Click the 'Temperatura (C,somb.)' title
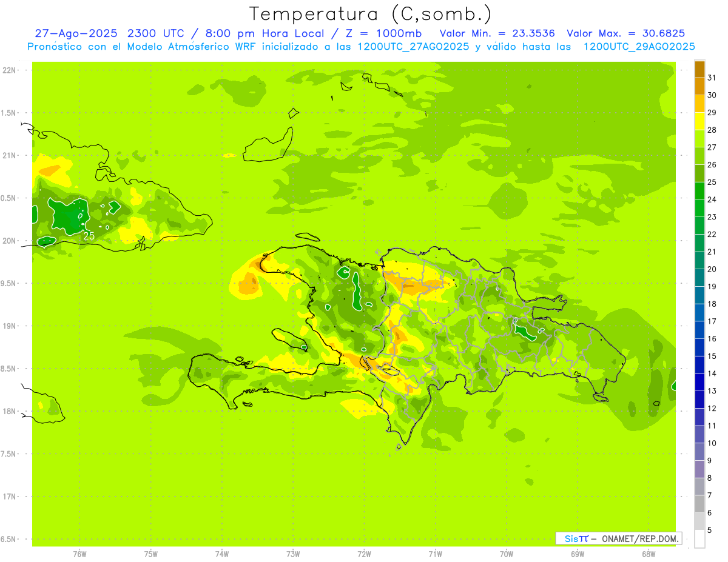The width and height of the screenshot is (728, 562). [370, 14]
